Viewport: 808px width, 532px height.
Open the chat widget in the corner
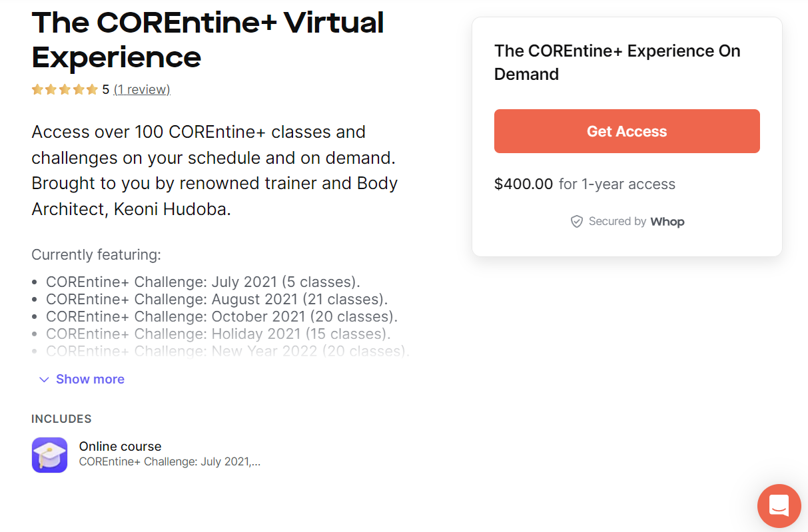[x=779, y=506]
